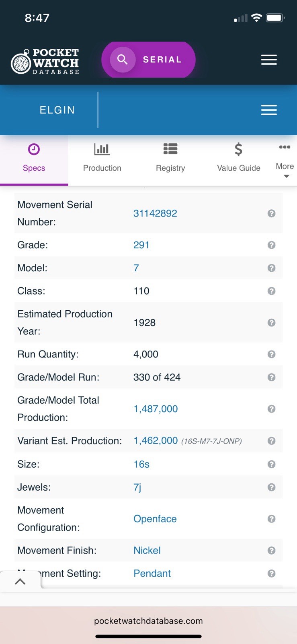The height and width of the screenshot is (644, 297).
Task: Show help for Model row
Action: 272,268
